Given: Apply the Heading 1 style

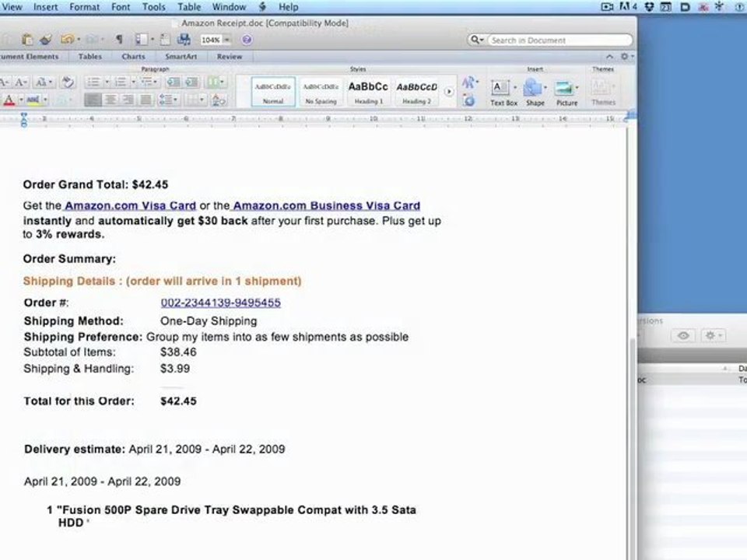Looking at the screenshot, I should pyautogui.click(x=368, y=92).
